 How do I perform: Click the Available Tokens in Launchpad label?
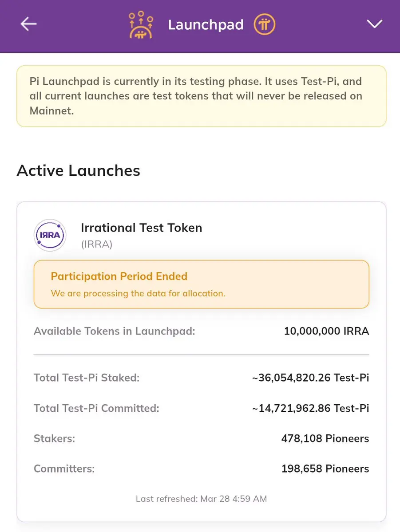[114, 331]
